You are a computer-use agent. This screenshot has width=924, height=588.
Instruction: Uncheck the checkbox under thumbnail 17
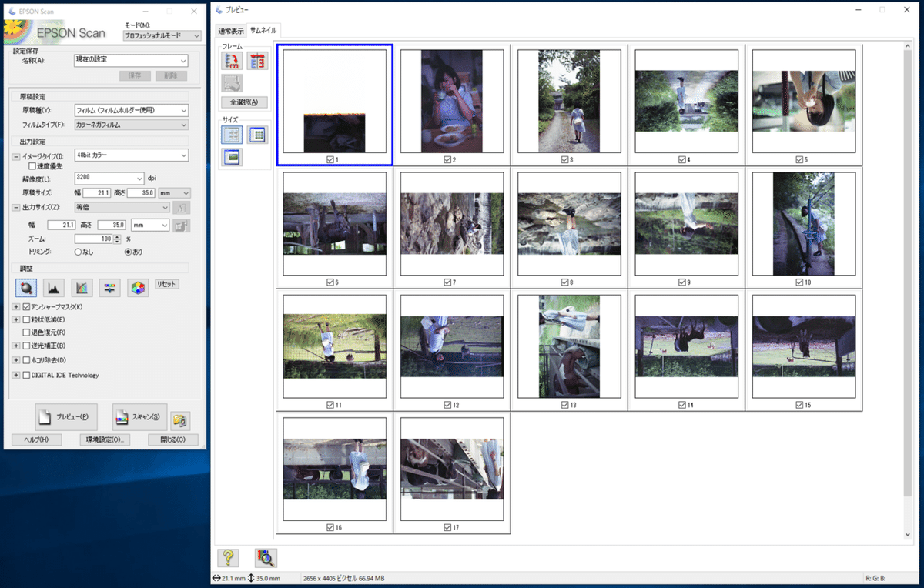point(447,527)
